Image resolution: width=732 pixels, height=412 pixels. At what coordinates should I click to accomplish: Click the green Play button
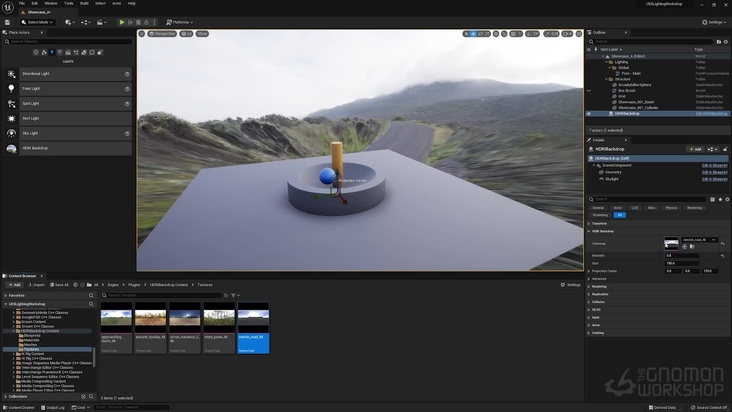pos(122,22)
